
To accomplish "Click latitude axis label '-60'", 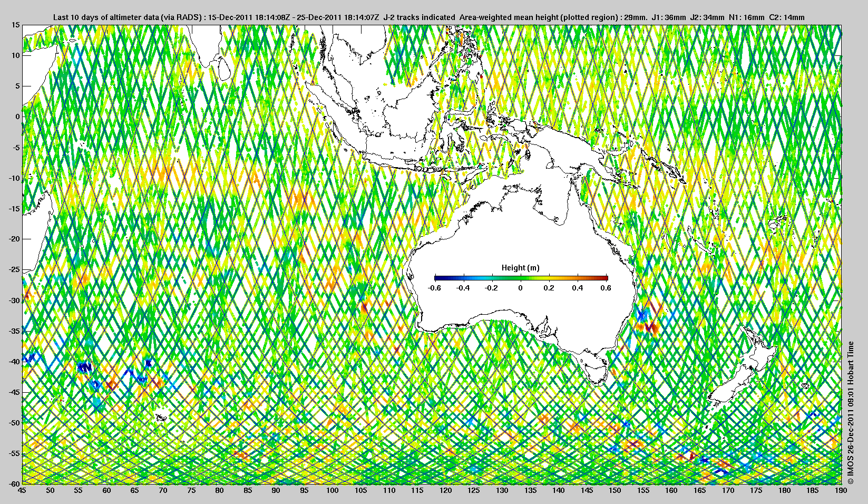I will [x=14, y=484].
